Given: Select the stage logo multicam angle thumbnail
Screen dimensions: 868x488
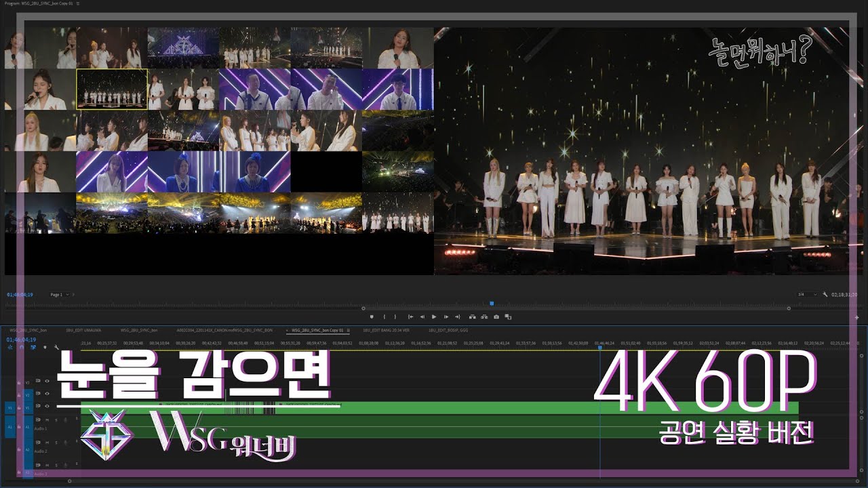Looking at the screenshot, I should [183, 47].
